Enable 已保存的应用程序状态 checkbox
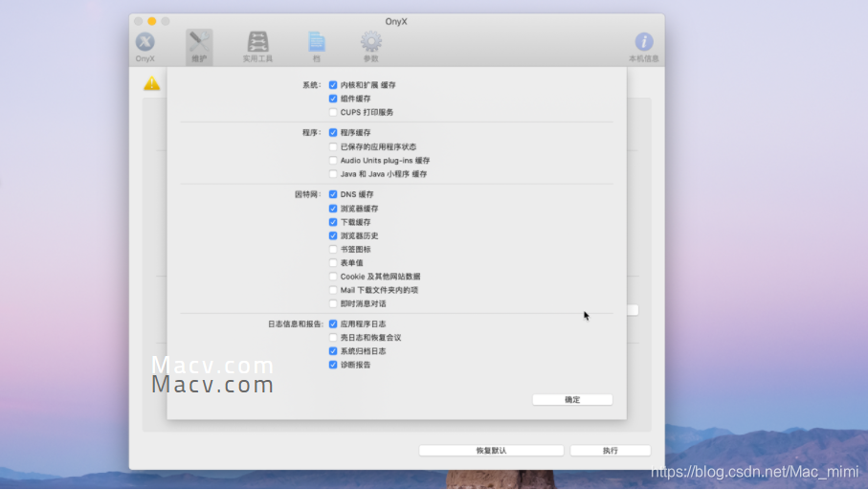The width and height of the screenshot is (868, 490). pyautogui.click(x=333, y=146)
